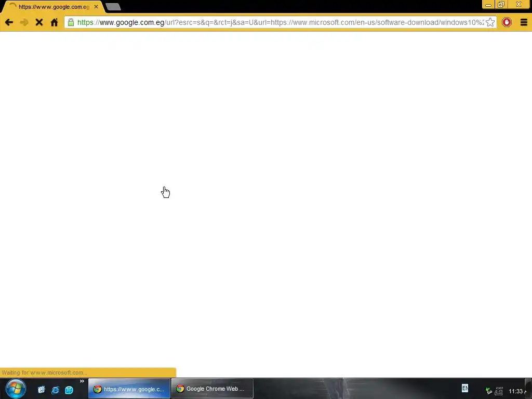Image resolution: width=532 pixels, height=399 pixels.
Task: Stop loading the page
Action: [39, 22]
